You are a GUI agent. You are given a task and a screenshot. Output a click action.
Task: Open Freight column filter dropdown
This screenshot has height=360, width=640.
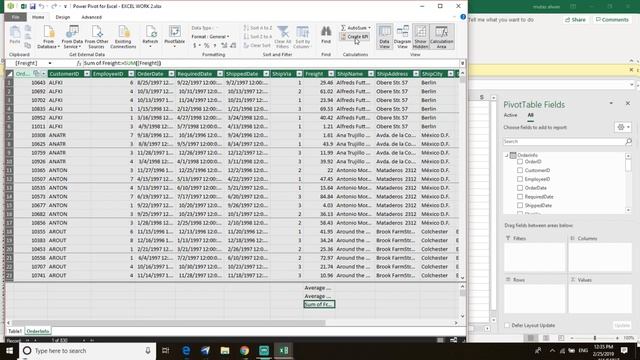(x=331, y=74)
